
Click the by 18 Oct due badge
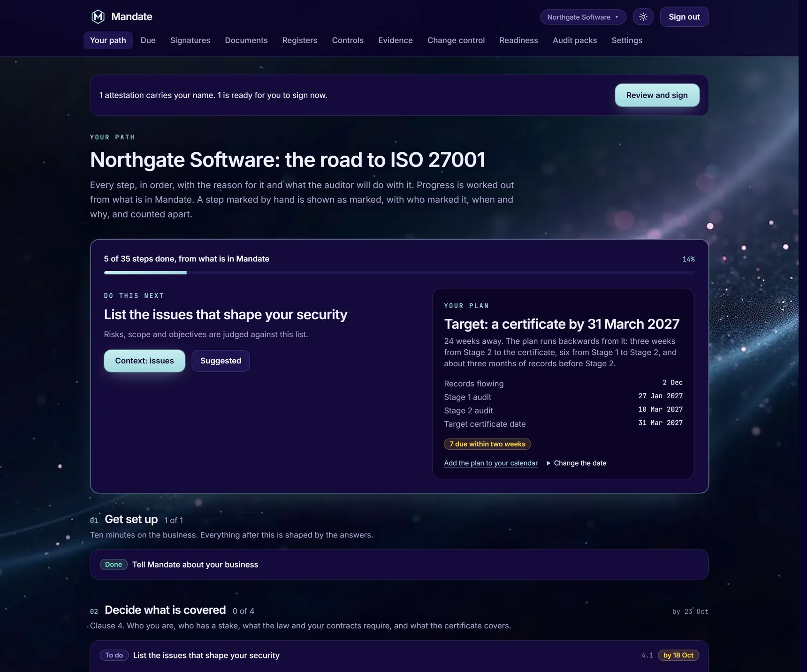tap(678, 655)
